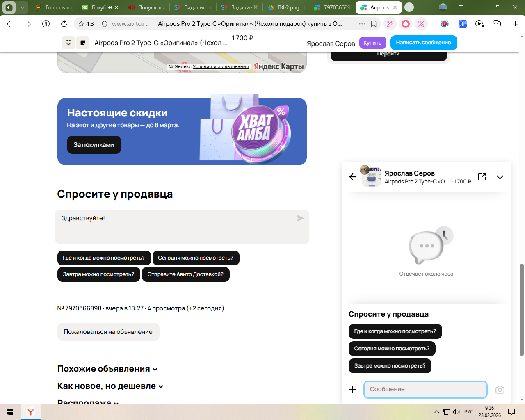The height and width of the screenshot is (420, 525).
Task: Add listing to favorites with heart icon
Action: [68, 43]
